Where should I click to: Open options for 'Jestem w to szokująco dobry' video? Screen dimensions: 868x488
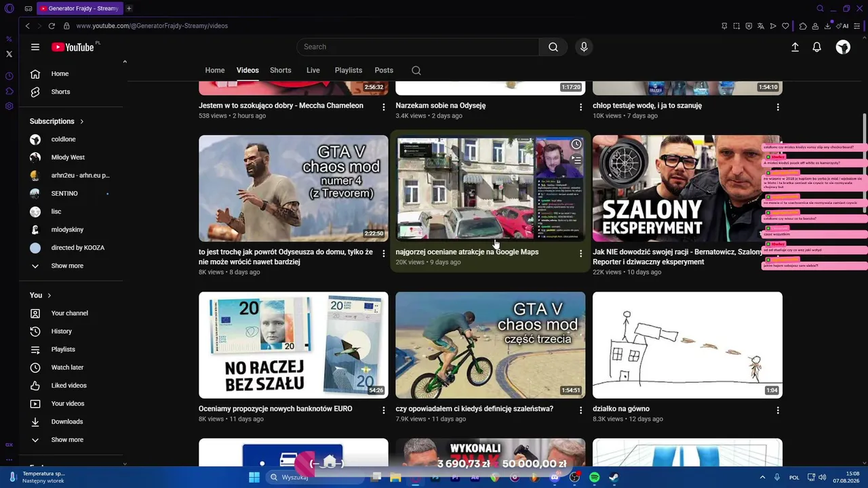pyautogui.click(x=384, y=107)
